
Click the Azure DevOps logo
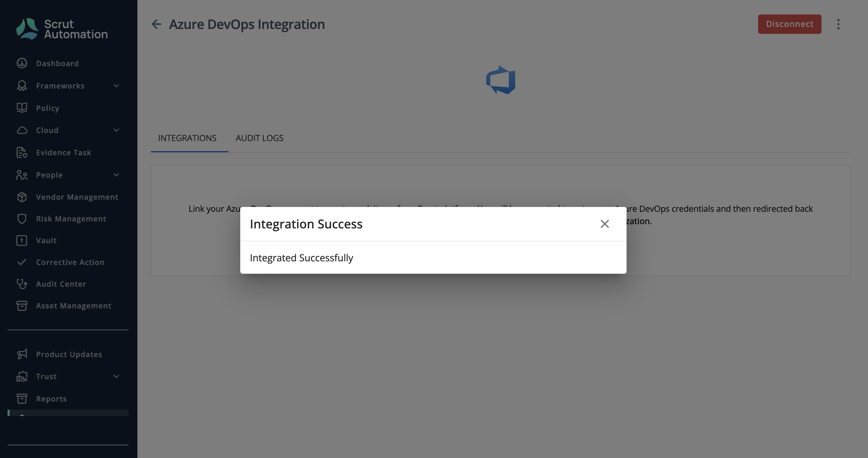tap(501, 80)
